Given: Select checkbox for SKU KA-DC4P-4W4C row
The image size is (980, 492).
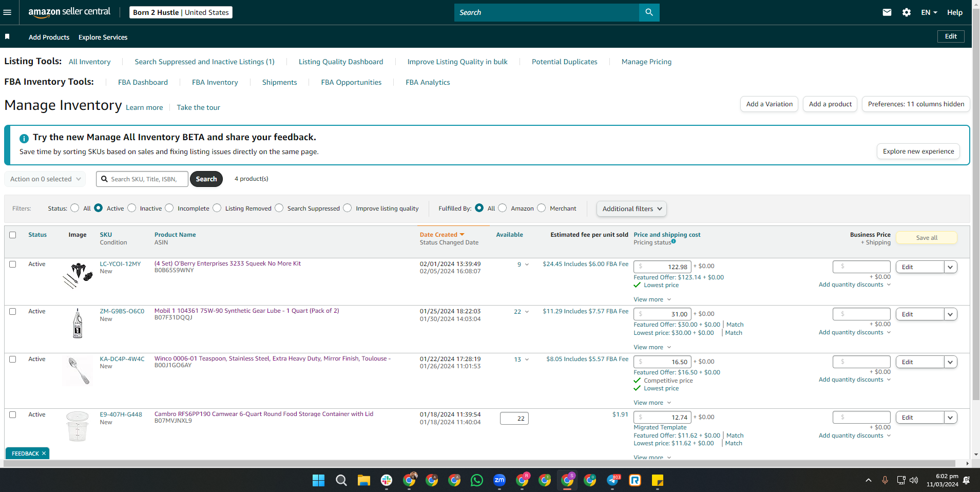Looking at the screenshot, I should click(13, 359).
